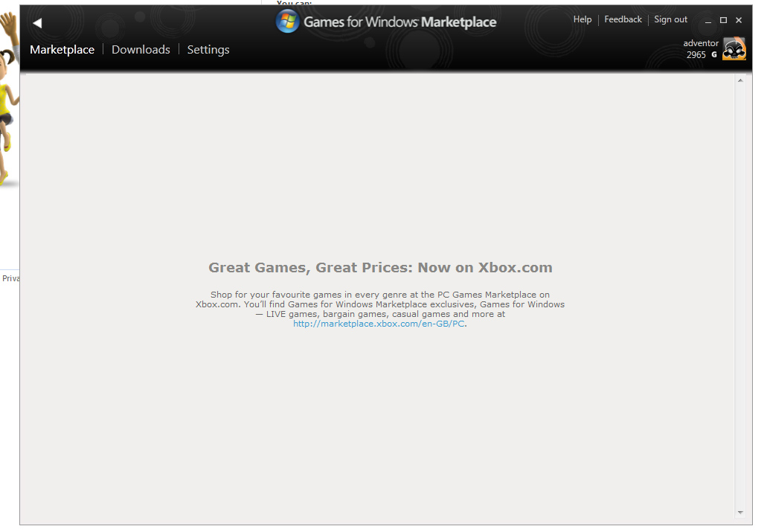Click the gamerscore G icon

pyautogui.click(x=714, y=55)
